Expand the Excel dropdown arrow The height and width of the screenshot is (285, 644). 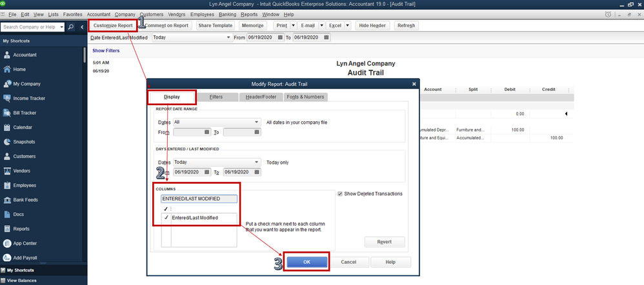coord(347,25)
